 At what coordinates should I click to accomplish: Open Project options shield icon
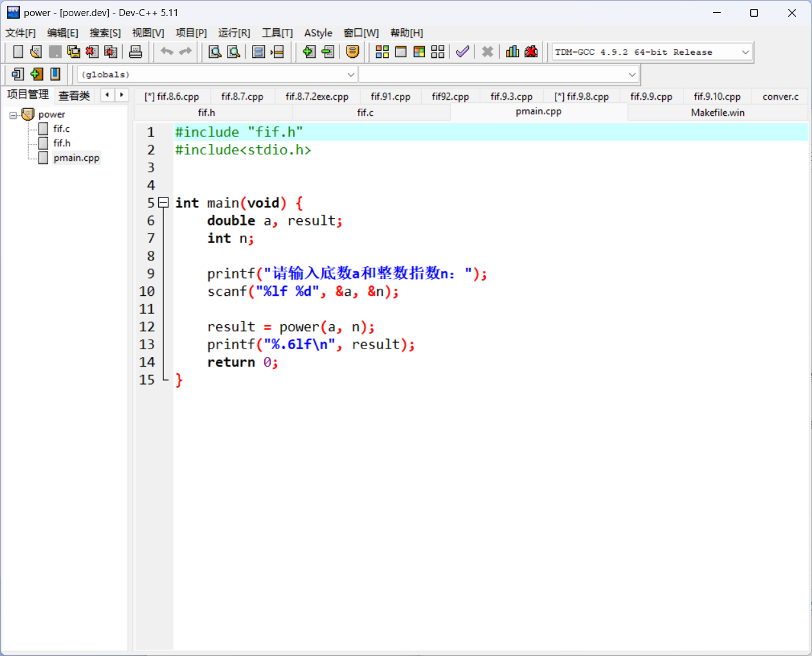352,52
